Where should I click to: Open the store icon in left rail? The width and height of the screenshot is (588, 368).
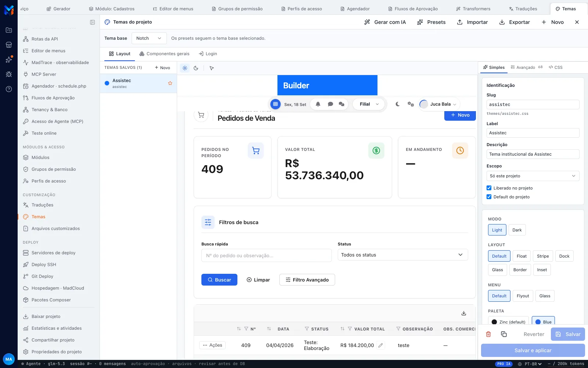click(x=9, y=45)
